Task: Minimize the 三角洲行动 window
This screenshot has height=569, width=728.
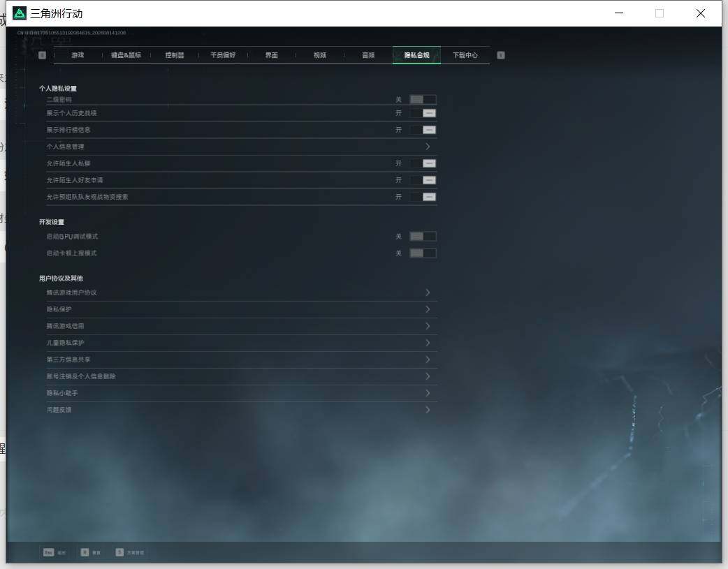Action: click(x=619, y=13)
